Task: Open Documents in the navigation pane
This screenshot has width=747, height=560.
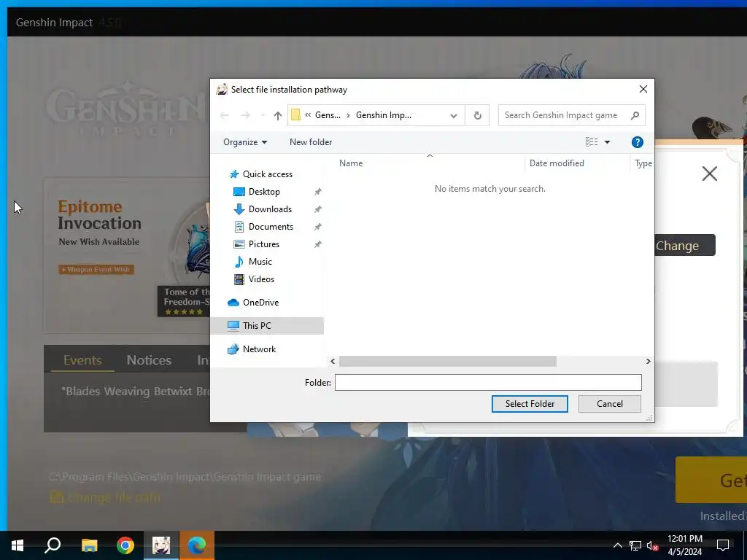Action: click(x=271, y=227)
